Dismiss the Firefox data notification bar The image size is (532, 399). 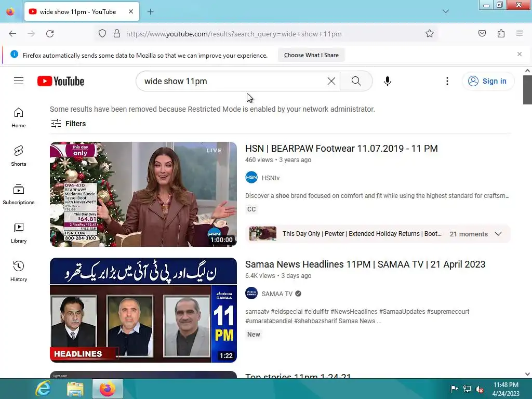(519, 54)
